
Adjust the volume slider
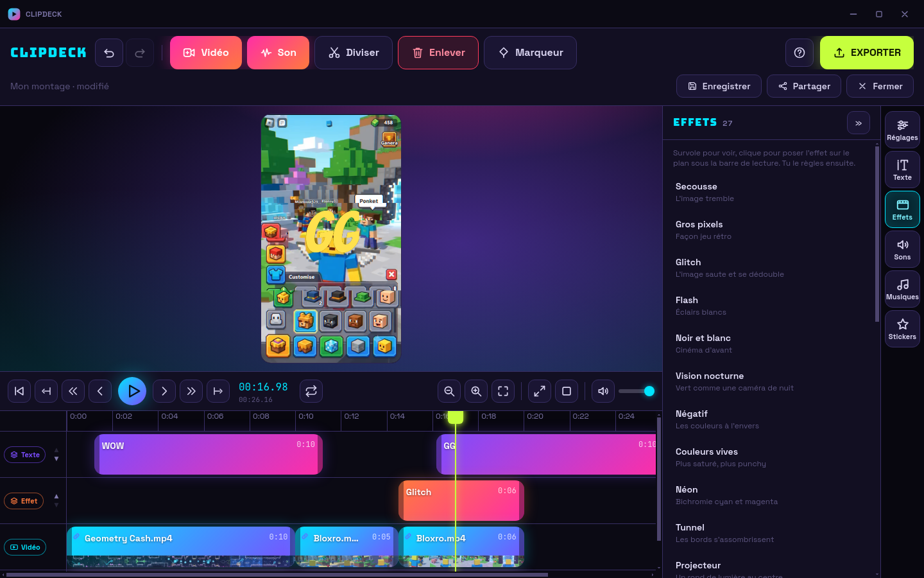637,391
